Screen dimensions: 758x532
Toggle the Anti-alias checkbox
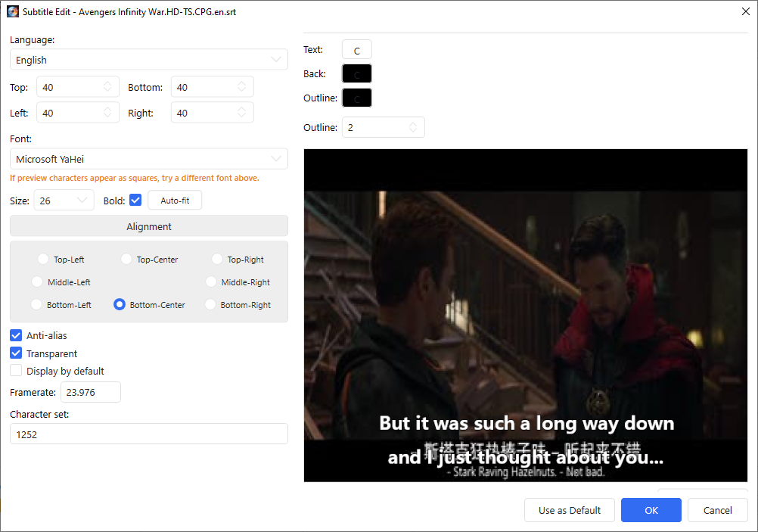coord(16,335)
